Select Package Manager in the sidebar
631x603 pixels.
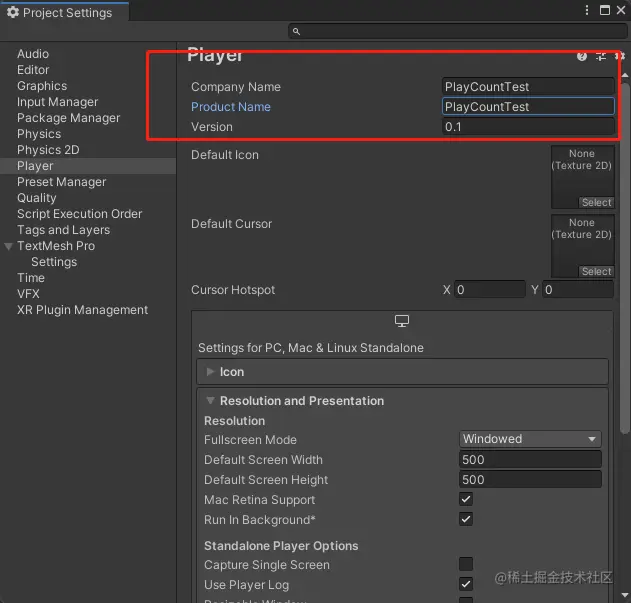(68, 118)
